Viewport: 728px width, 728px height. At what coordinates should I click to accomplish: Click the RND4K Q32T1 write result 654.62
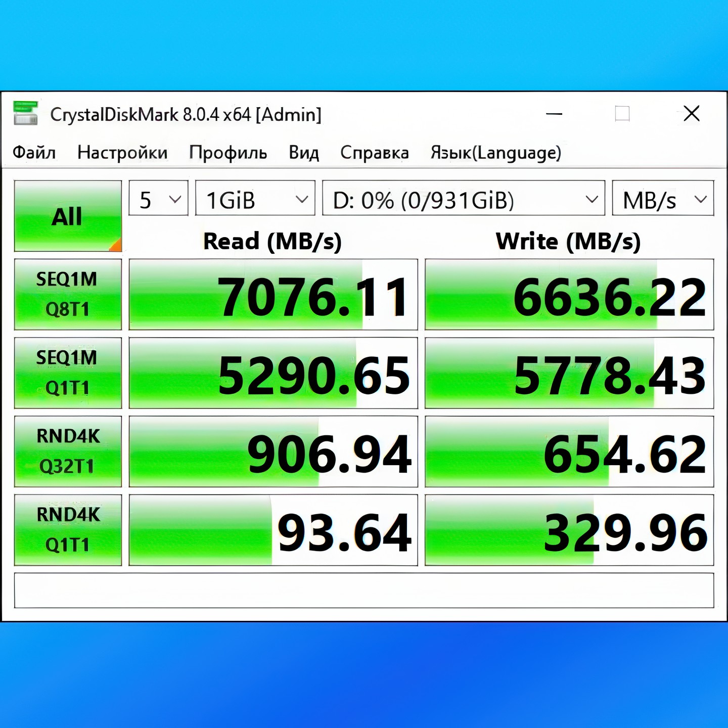click(x=569, y=451)
